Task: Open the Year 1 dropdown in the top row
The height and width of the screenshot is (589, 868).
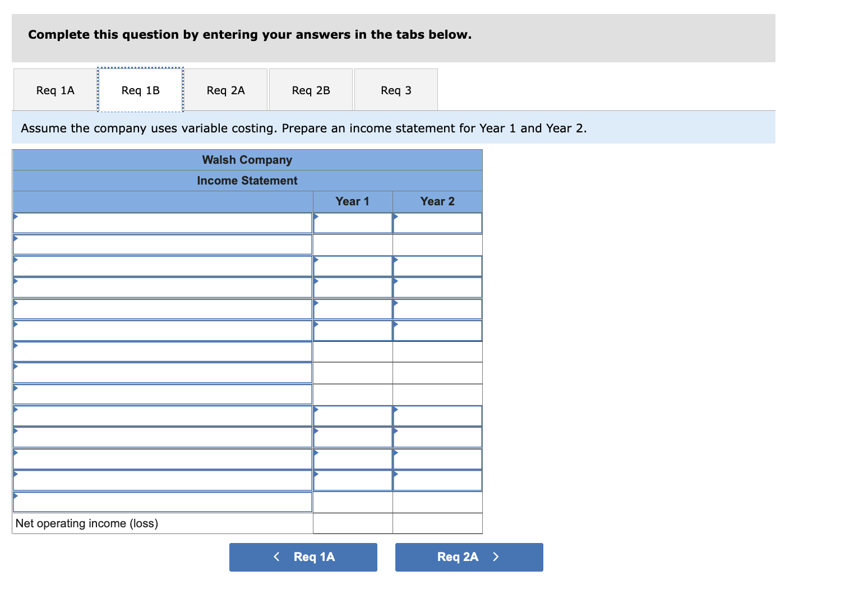Action: [317, 216]
